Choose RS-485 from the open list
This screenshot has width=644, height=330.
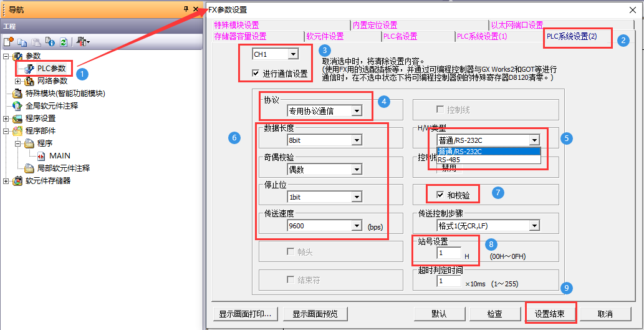pyautogui.click(x=488, y=160)
